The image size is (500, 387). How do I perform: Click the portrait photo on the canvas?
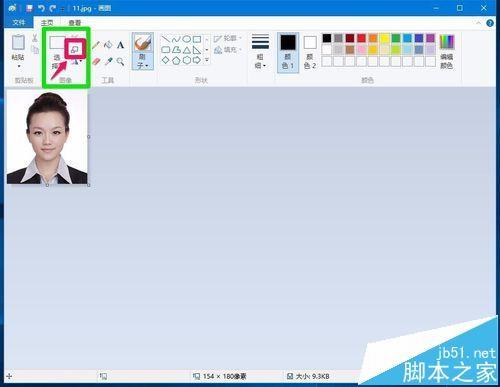tap(47, 137)
